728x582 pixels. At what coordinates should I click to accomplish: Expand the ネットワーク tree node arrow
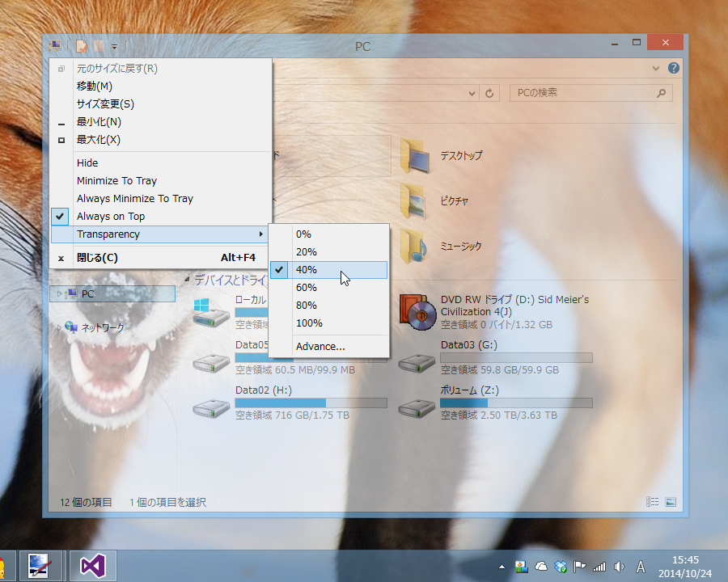pos(59,327)
